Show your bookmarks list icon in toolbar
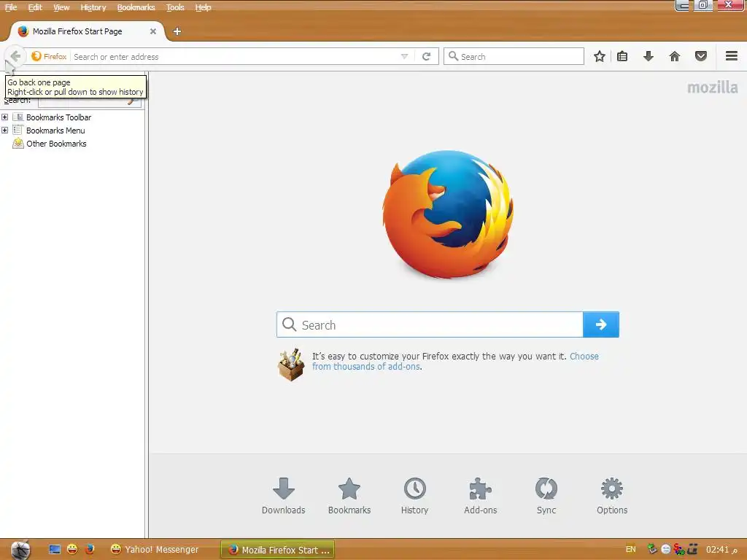747x560 pixels. click(x=622, y=56)
